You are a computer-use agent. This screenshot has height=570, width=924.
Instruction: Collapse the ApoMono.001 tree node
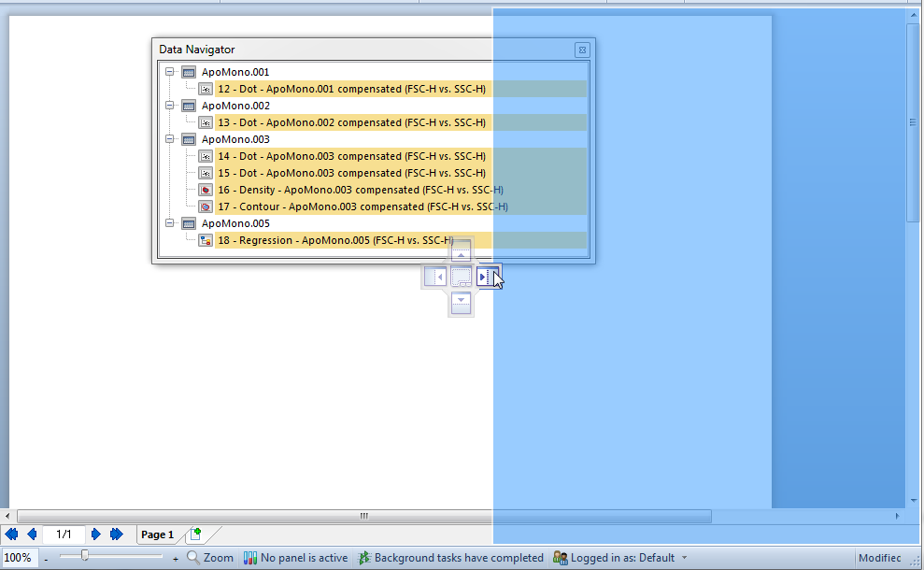tap(169, 72)
